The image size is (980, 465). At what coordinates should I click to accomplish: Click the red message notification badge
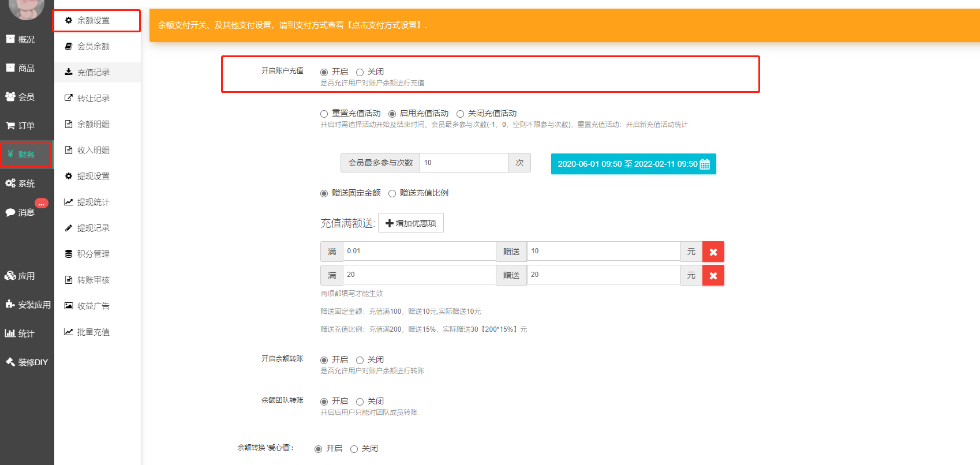(x=42, y=203)
